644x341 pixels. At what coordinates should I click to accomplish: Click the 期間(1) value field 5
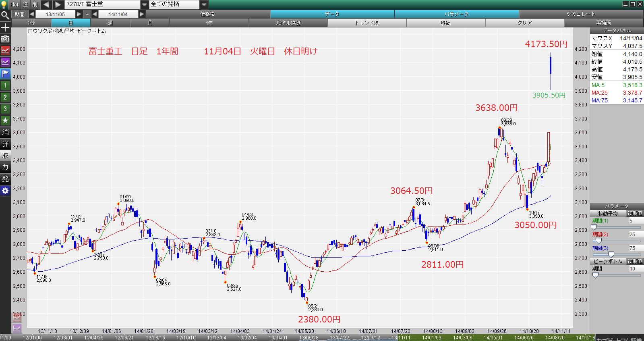(636, 221)
